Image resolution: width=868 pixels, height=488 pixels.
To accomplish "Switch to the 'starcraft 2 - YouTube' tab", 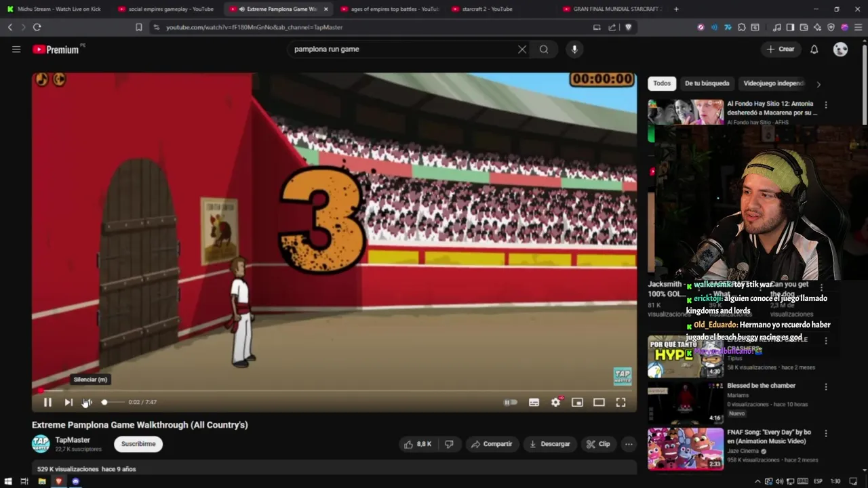I will (x=500, y=9).
